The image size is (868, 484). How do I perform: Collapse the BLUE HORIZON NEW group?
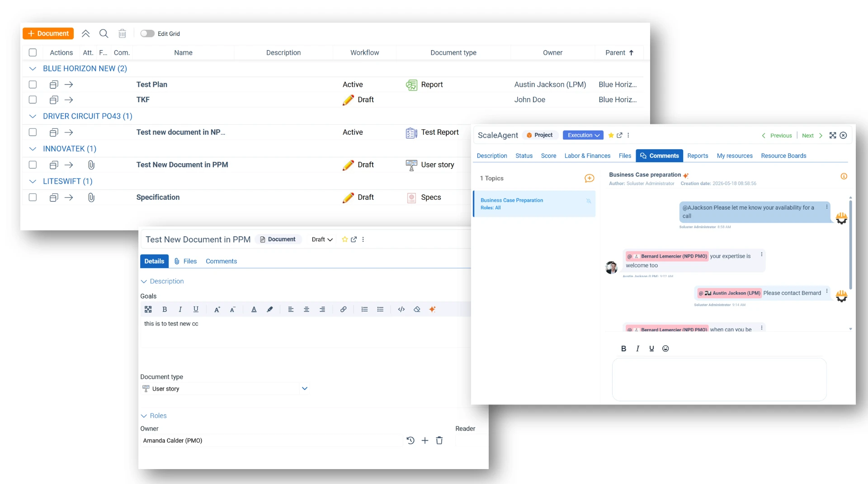[x=33, y=69]
